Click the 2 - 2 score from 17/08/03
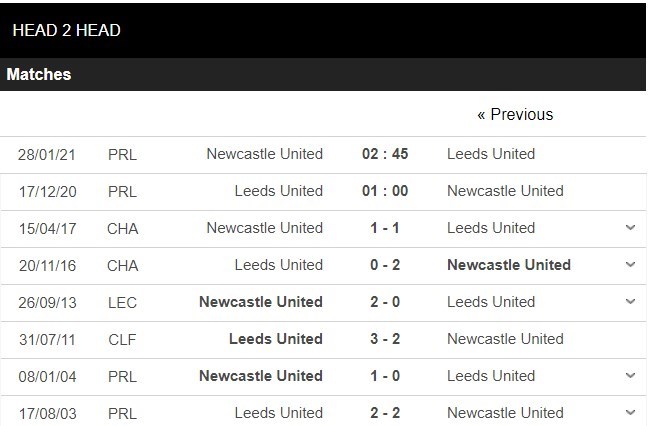 tap(385, 412)
